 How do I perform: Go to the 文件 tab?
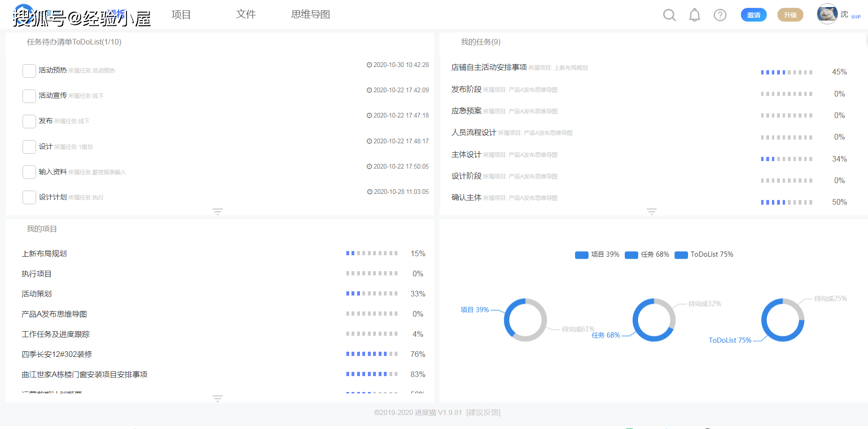(246, 15)
